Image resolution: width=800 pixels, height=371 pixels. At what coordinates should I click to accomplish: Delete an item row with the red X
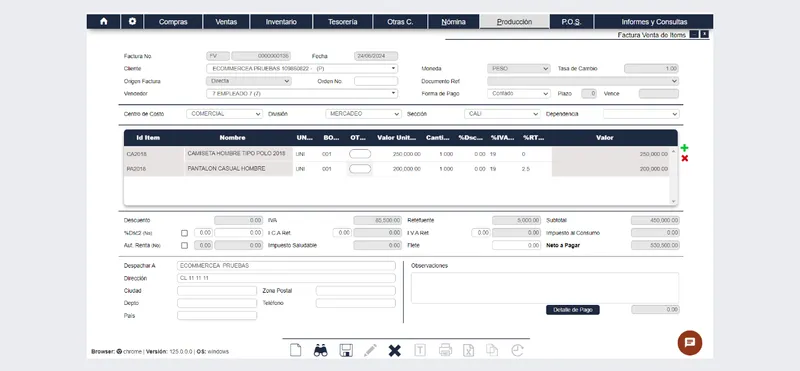tap(684, 158)
